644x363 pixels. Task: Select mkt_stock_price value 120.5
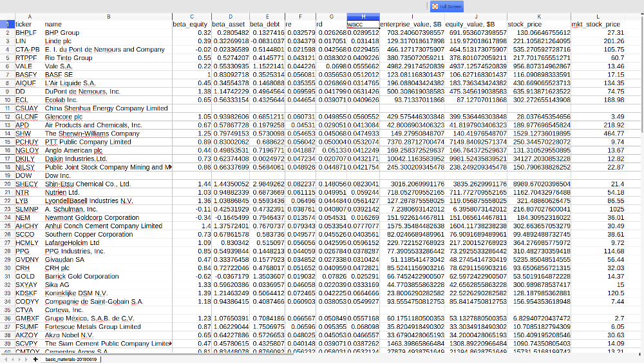coord(598,293)
